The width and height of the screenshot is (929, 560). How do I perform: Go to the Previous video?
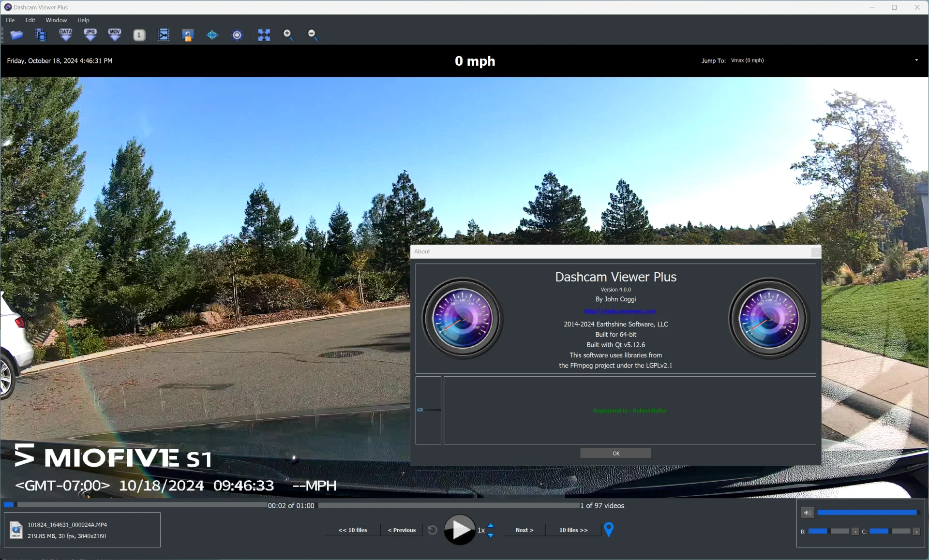pyautogui.click(x=402, y=530)
